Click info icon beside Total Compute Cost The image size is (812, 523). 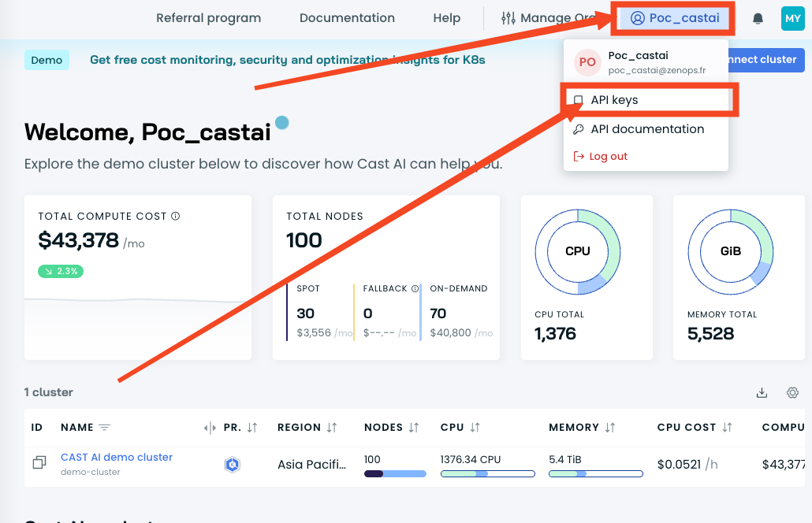[176, 216]
